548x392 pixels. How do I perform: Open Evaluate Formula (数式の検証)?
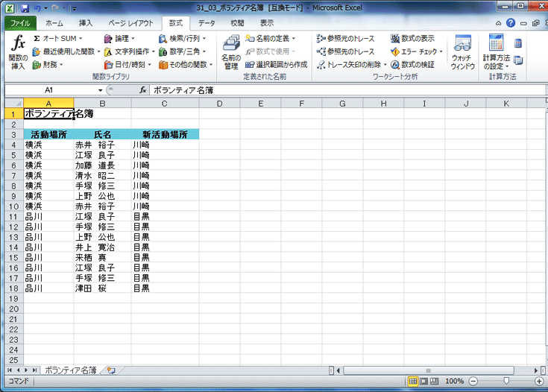coord(412,65)
